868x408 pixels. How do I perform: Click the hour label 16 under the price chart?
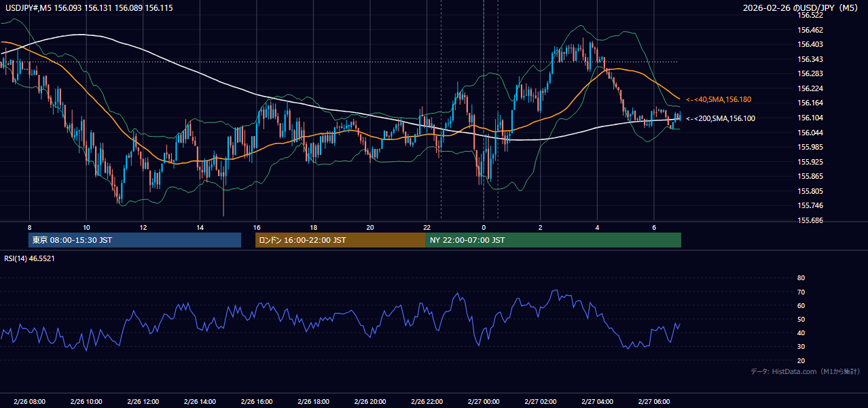pyautogui.click(x=257, y=227)
